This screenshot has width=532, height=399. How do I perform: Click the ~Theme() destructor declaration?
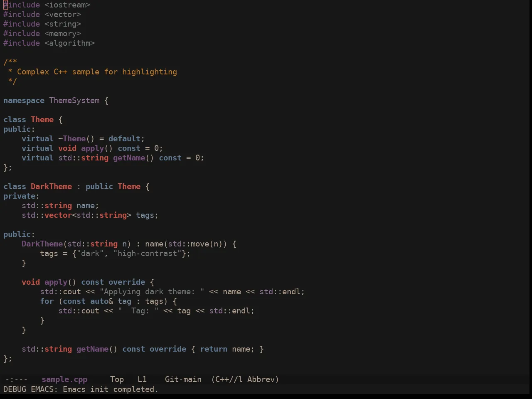pos(76,139)
